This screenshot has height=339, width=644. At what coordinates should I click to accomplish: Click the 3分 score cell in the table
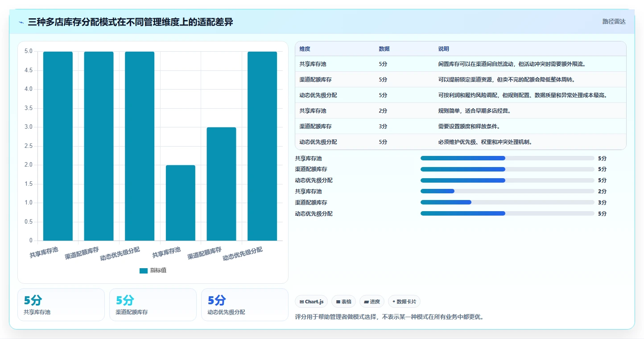click(383, 127)
